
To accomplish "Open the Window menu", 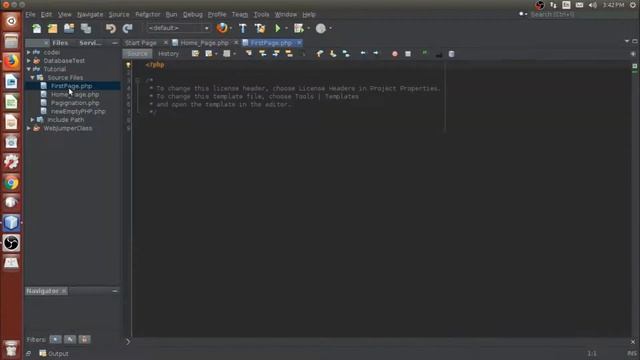I will coord(286,14).
